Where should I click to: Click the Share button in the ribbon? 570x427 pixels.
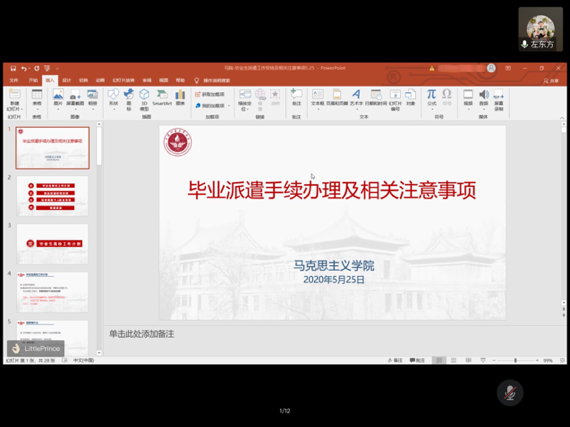click(551, 81)
